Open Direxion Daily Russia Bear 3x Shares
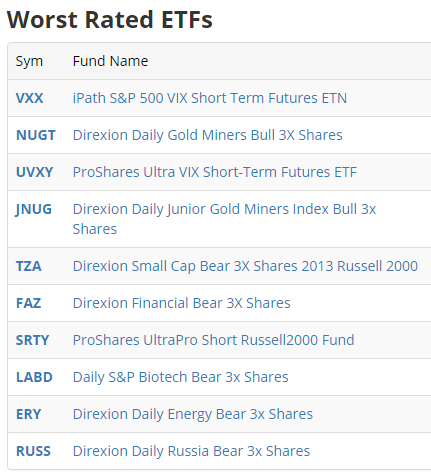Image resolution: width=431 pixels, height=476 pixels. tap(191, 451)
